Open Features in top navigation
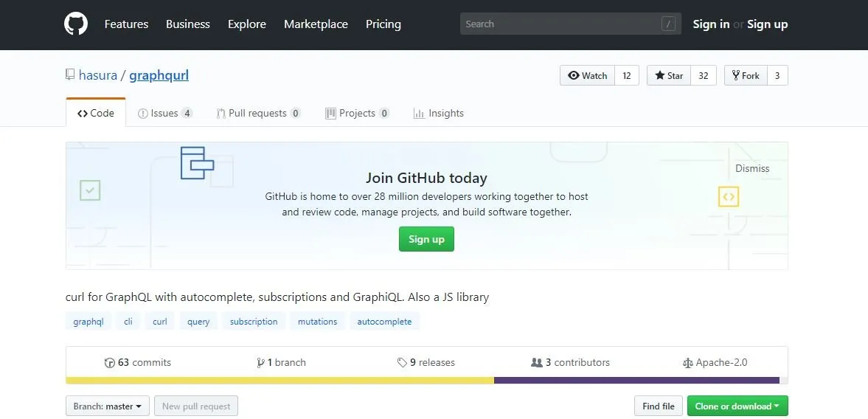The width and height of the screenshot is (868, 419). 126,24
